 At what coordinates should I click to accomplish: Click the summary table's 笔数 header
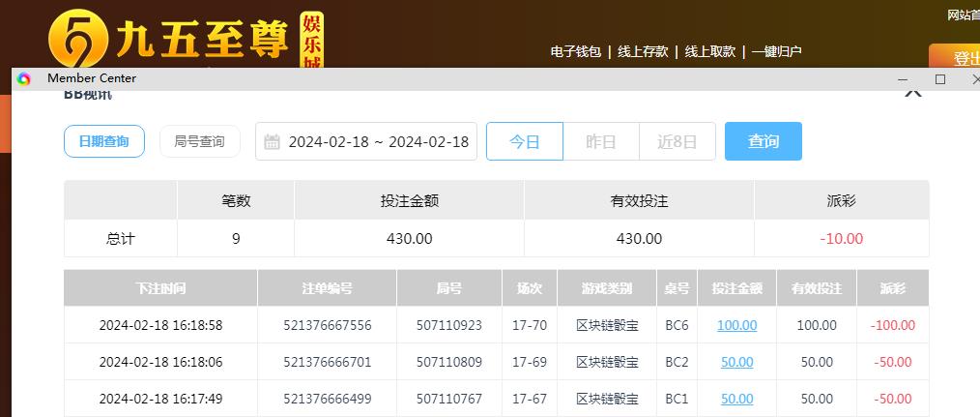[x=236, y=201]
